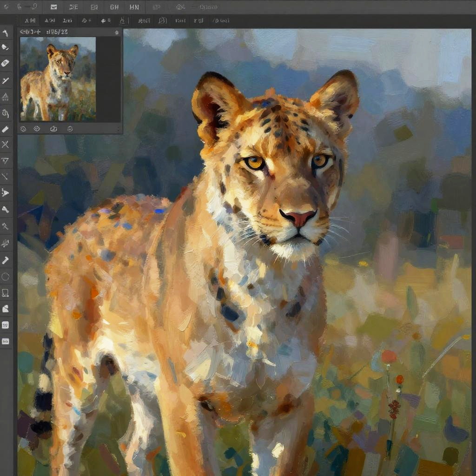Select the circle shape tool in left toolbar
The height and width of the screenshot is (476, 476).
click(x=6, y=277)
